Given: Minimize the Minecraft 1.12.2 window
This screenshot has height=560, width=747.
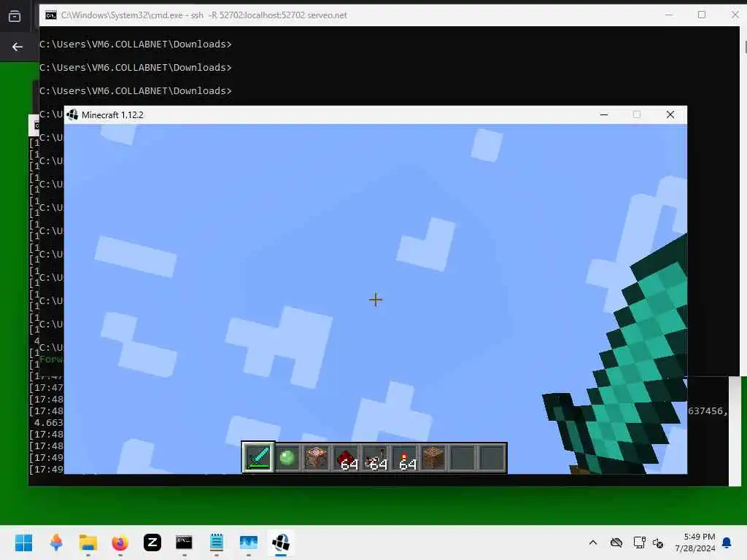Looking at the screenshot, I should point(604,114).
